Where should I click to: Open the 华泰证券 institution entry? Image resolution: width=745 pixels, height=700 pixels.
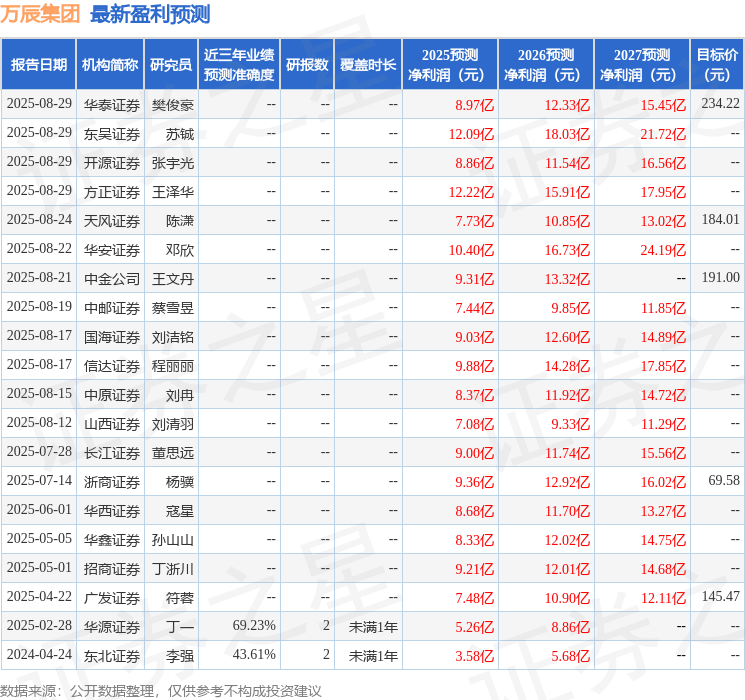pyautogui.click(x=112, y=104)
